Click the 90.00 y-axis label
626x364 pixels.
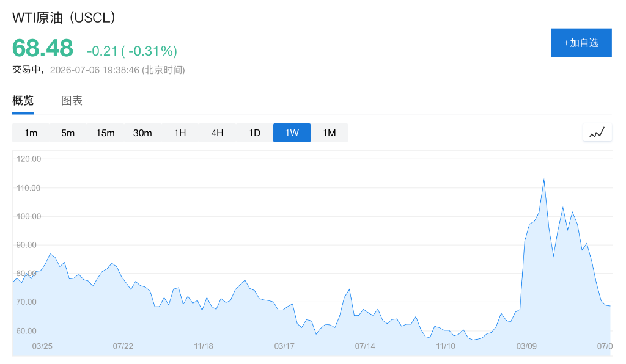tap(26, 245)
